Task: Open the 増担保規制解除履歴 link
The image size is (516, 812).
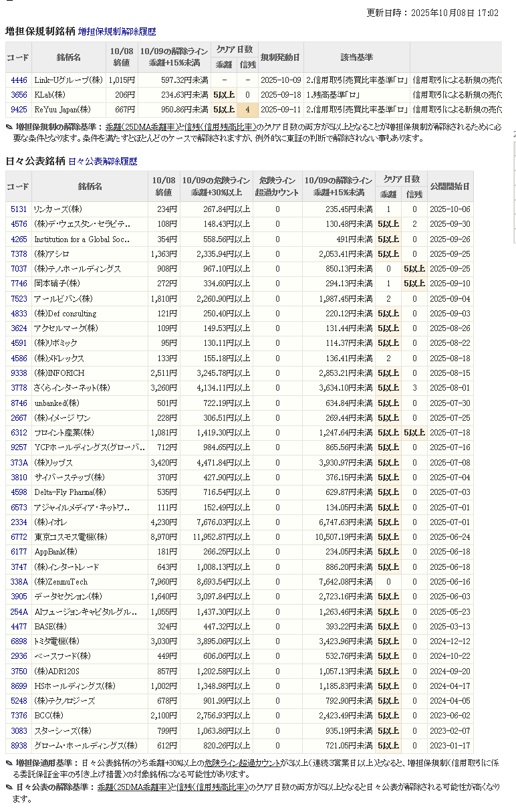Action: (x=117, y=31)
